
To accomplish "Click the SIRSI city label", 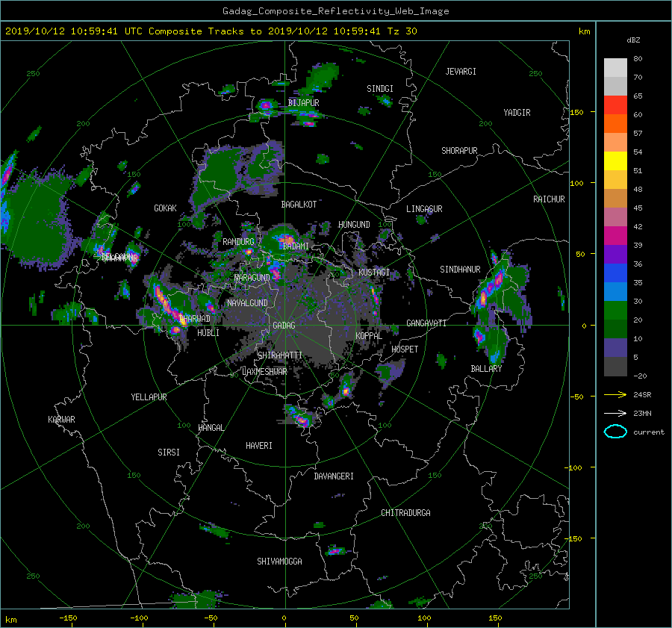I will (169, 453).
